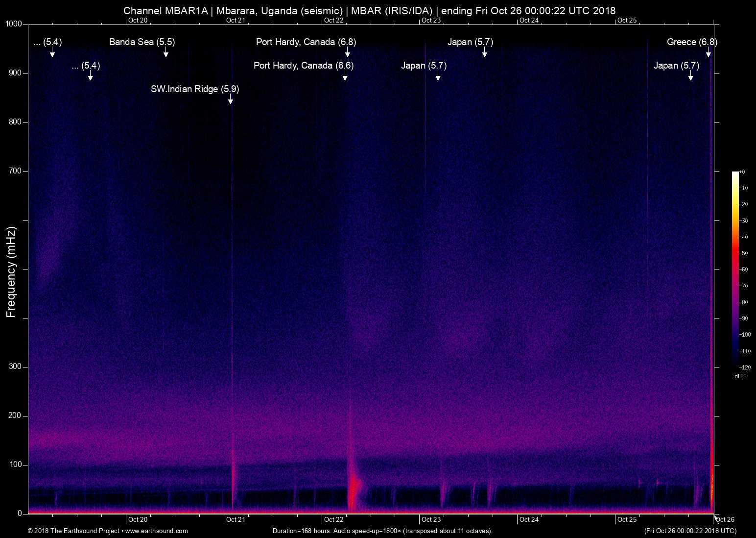This screenshot has width=756, height=538.
Task: Click the Greece (6.8) event label
Action: 691,42
